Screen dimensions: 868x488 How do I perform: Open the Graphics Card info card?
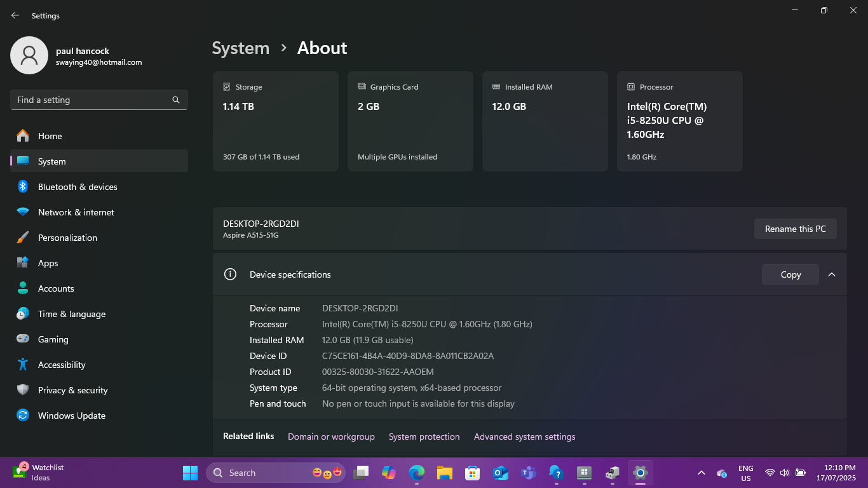pyautogui.click(x=410, y=121)
